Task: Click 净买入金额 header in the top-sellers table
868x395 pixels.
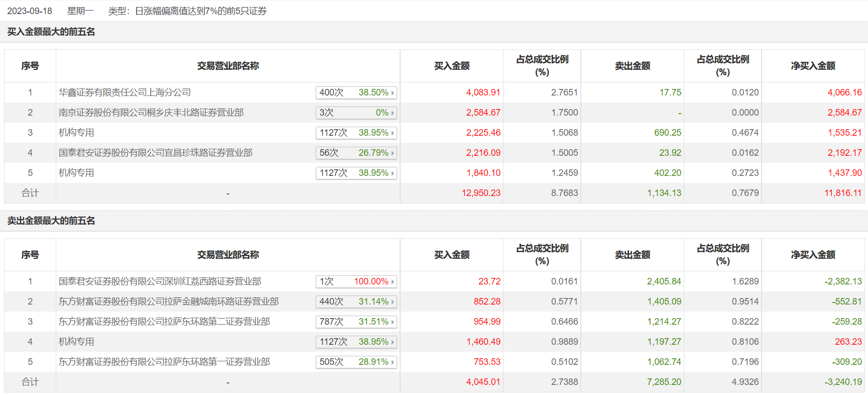Action: point(813,255)
